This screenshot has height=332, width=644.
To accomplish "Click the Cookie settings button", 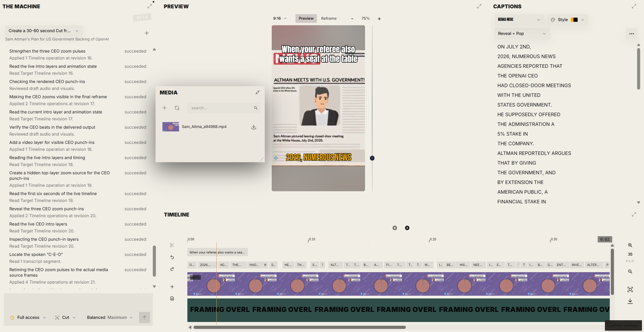I will [623, 325].
